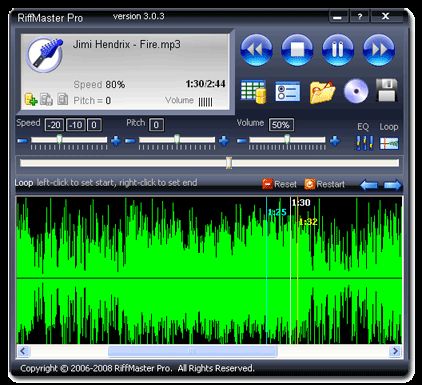This screenshot has width=422, height=385.
Task: Open the options list icon
Action: [x=288, y=92]
